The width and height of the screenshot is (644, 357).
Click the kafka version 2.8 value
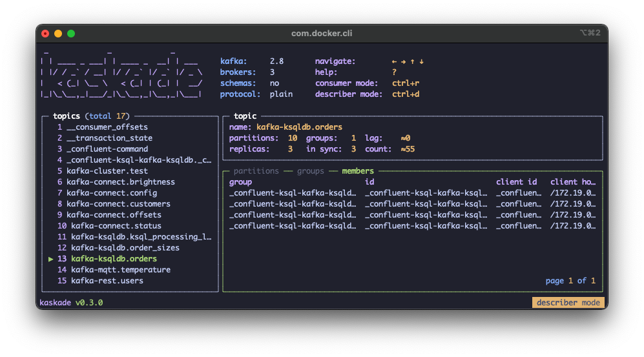point(276,61)
